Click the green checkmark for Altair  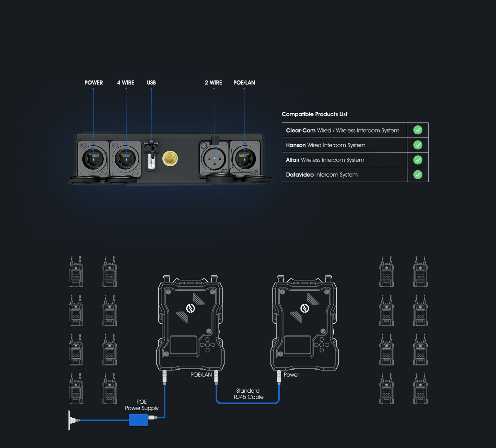click(417, 160)
